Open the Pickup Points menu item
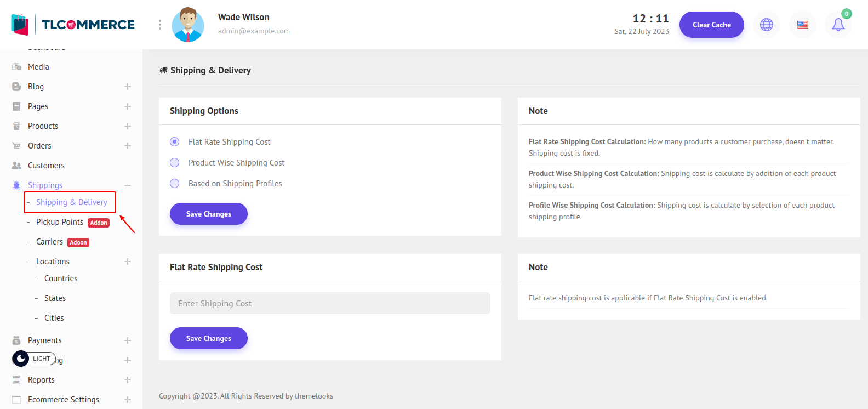Image resolution: width=868 pixels, height=409 pixels. (x=60, y=222)
